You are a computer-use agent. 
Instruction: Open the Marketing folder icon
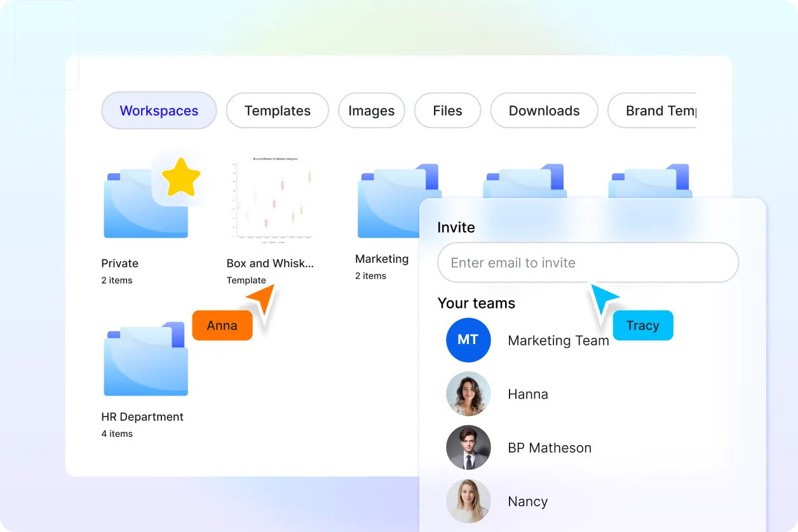click(x=391, y=203)
